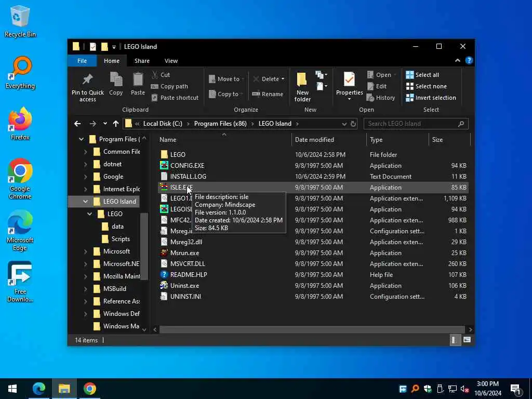Collapse the ribbon with chevron

[457, 60]
